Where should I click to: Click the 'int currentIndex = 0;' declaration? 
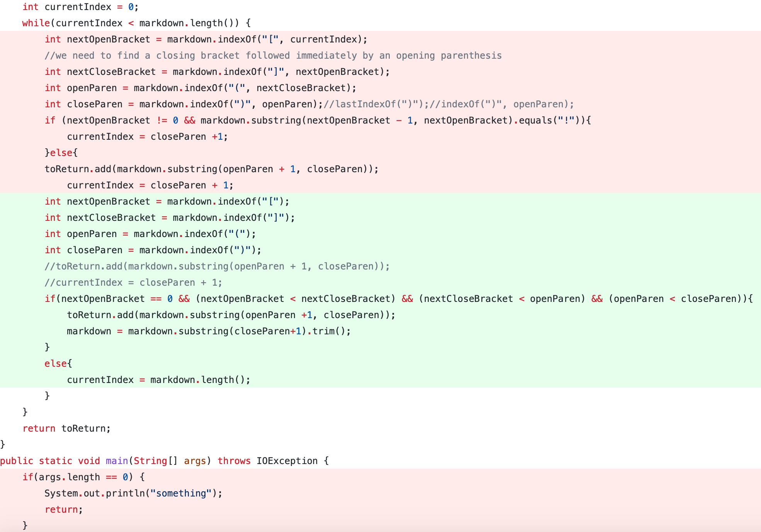pyautogui.click(x=80, y=7)
